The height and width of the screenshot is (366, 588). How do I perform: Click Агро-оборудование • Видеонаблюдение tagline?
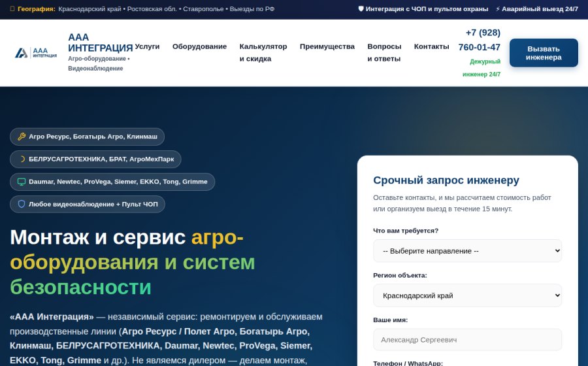point(99,63)
